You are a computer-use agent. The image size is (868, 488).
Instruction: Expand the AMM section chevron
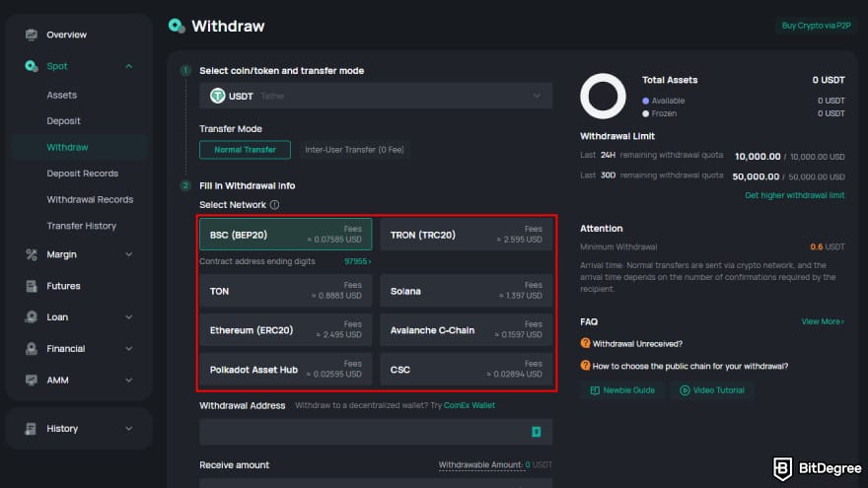point(129,381)
